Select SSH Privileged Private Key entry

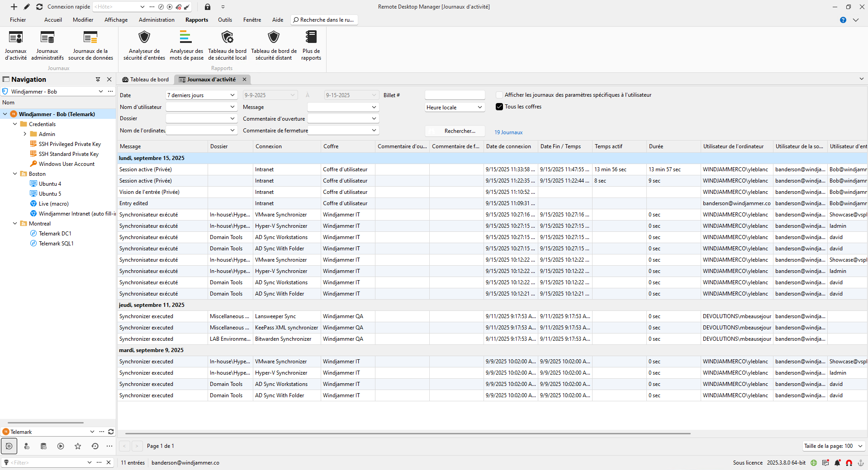tap(70, 144)
